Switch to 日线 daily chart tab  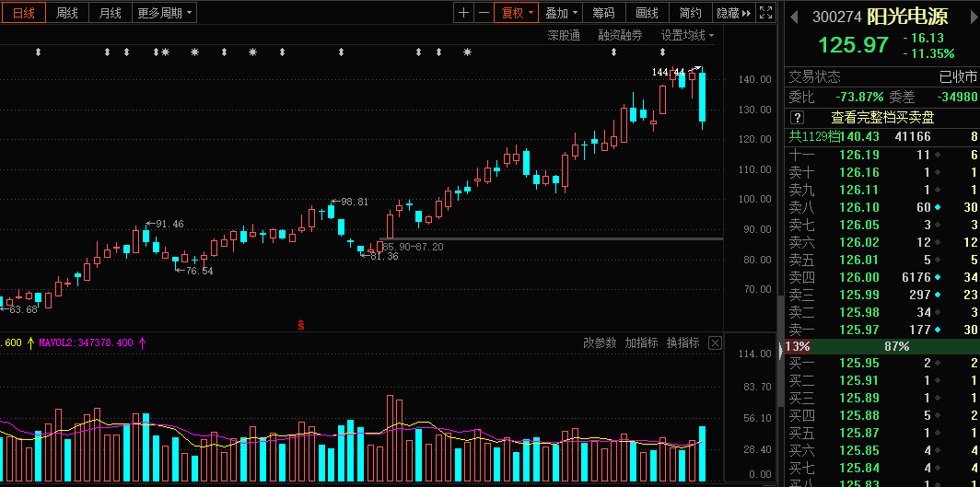23,13
